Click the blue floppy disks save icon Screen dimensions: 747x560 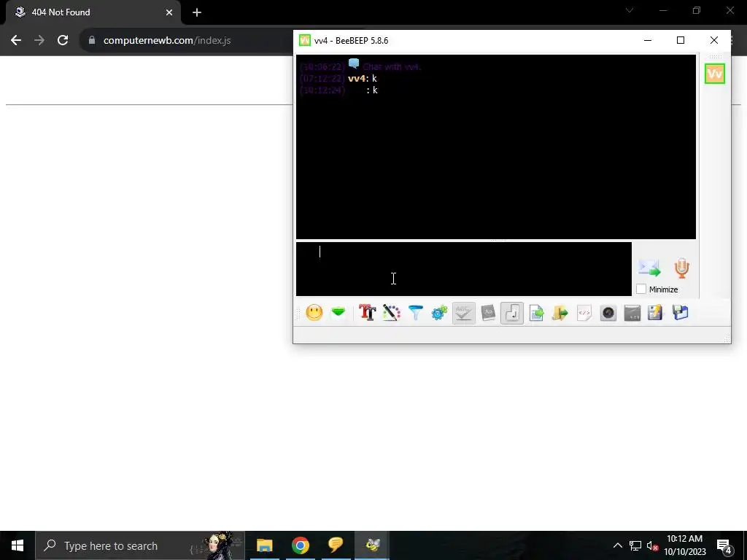click(681, 313)
